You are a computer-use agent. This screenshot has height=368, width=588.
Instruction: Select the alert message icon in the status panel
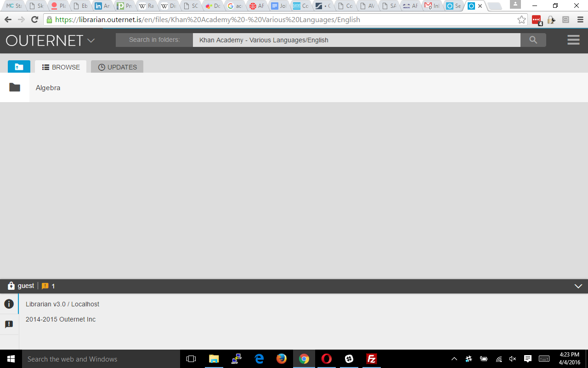9,324
